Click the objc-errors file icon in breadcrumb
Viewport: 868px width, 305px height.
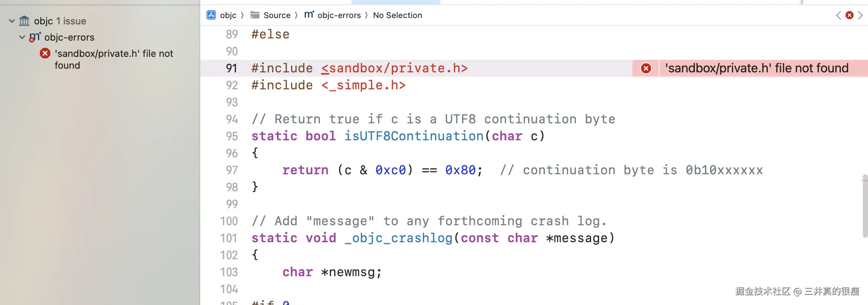(309, 15)
